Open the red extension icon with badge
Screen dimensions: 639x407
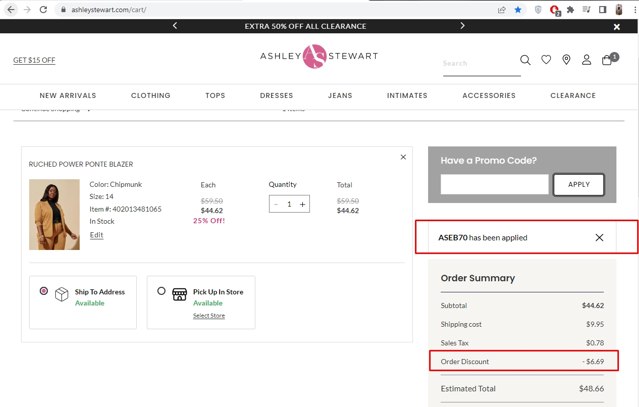(555, 10)
